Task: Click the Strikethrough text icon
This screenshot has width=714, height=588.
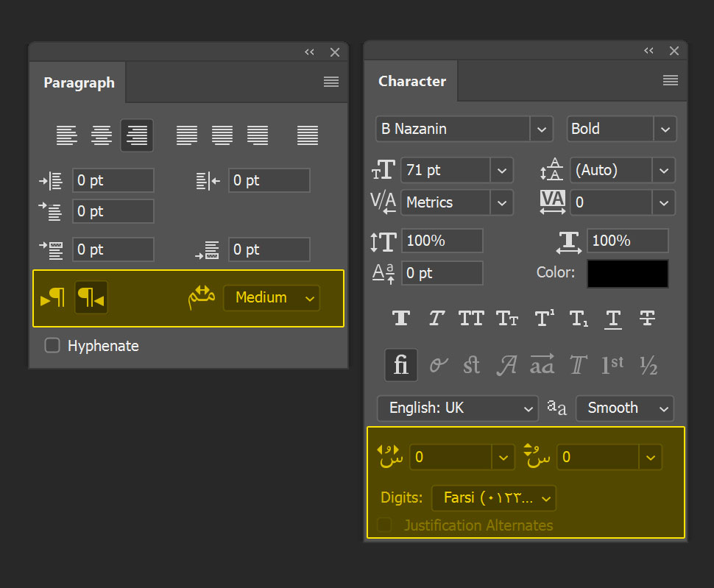Action: pos(648,318)
